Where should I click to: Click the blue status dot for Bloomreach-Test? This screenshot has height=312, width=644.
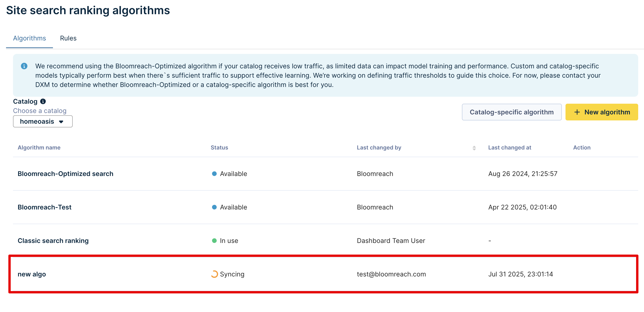tap(214, 207)
